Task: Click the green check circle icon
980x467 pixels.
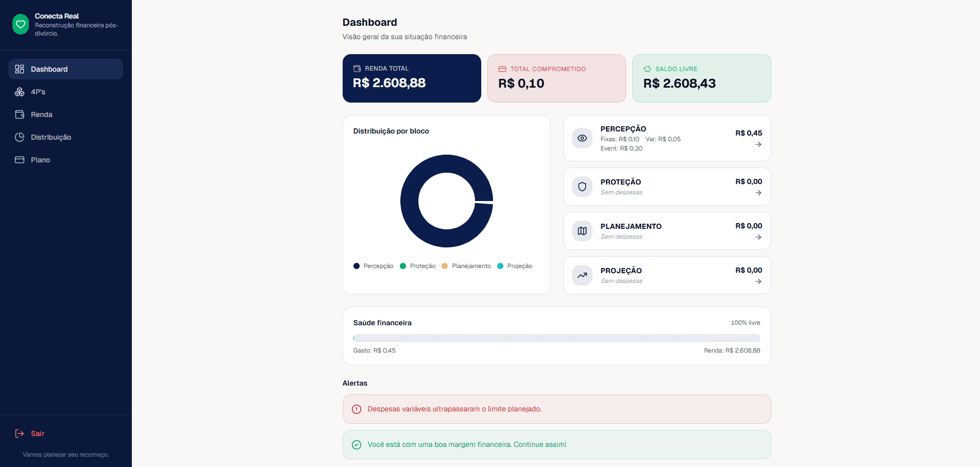Action: 357,445
